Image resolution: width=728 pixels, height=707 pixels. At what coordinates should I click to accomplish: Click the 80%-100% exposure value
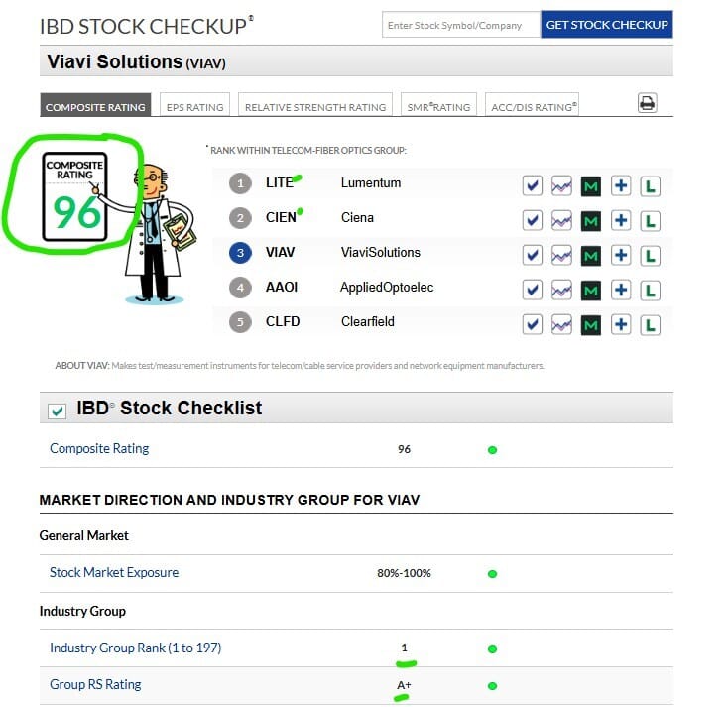pos(404,573)
